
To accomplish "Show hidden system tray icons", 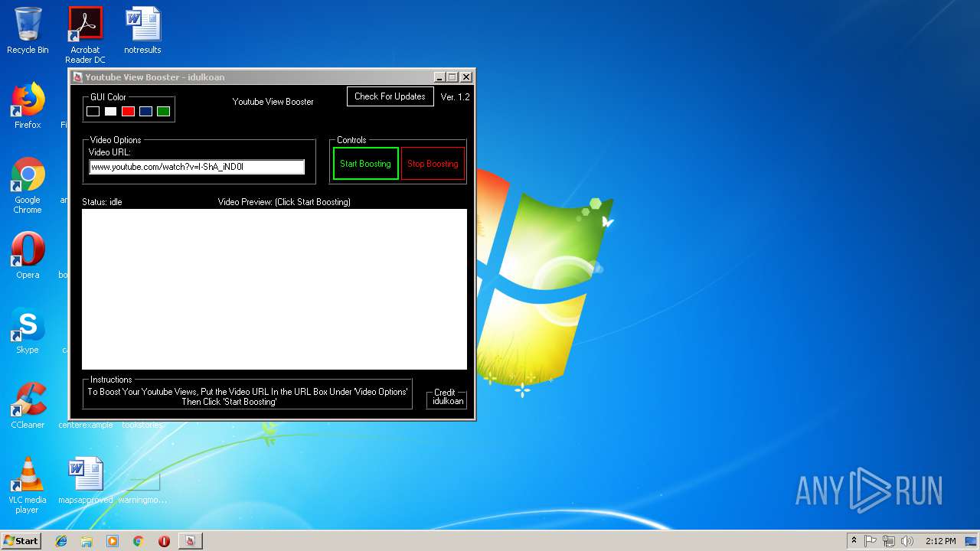I will pos(854,541).
